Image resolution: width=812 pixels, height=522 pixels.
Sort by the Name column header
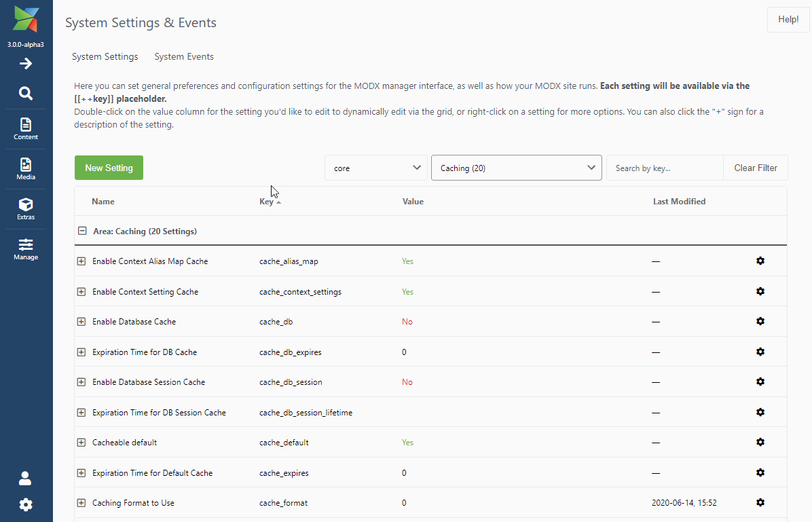coord(103,202)
